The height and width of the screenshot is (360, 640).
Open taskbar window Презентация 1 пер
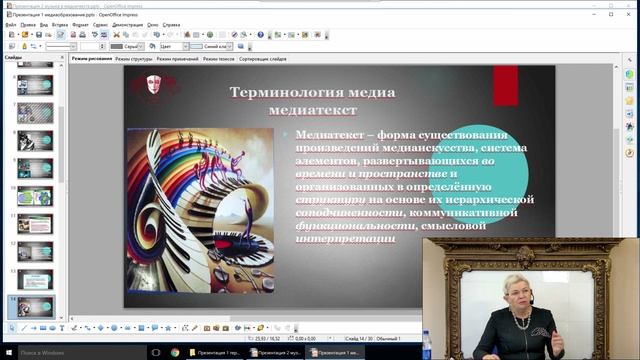coord(215,352)
